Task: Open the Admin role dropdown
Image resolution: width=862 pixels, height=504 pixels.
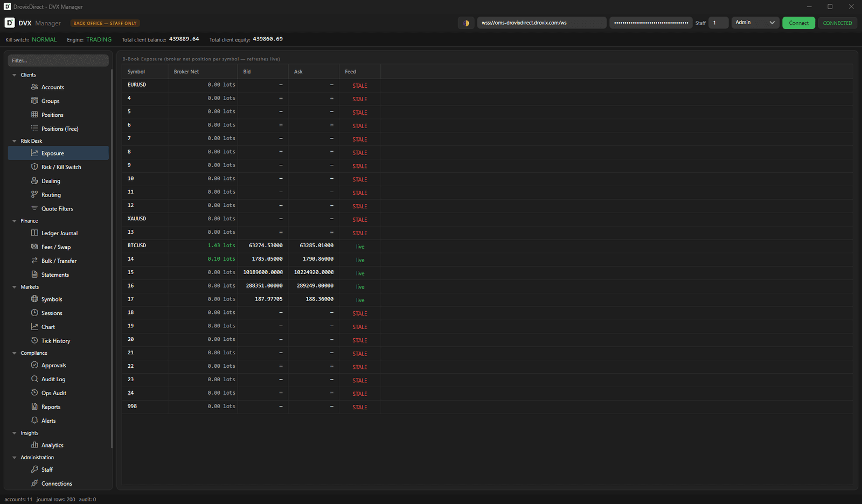Action: 755,23
